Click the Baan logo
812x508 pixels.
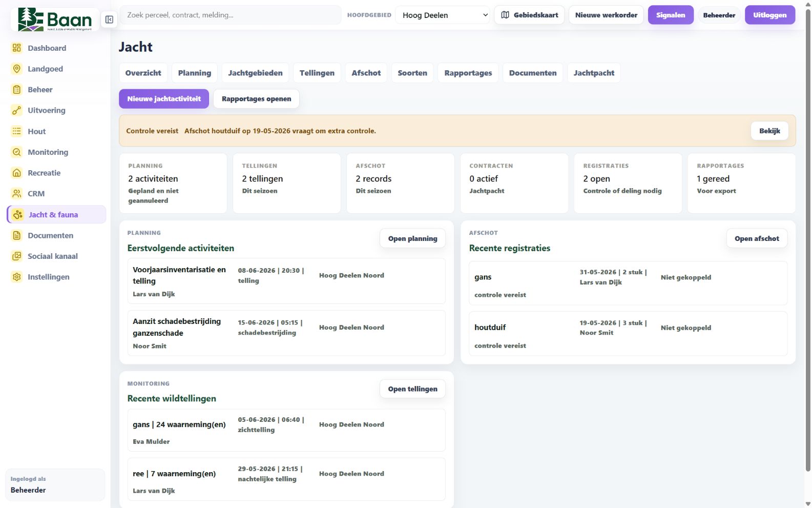pos(55,19)
